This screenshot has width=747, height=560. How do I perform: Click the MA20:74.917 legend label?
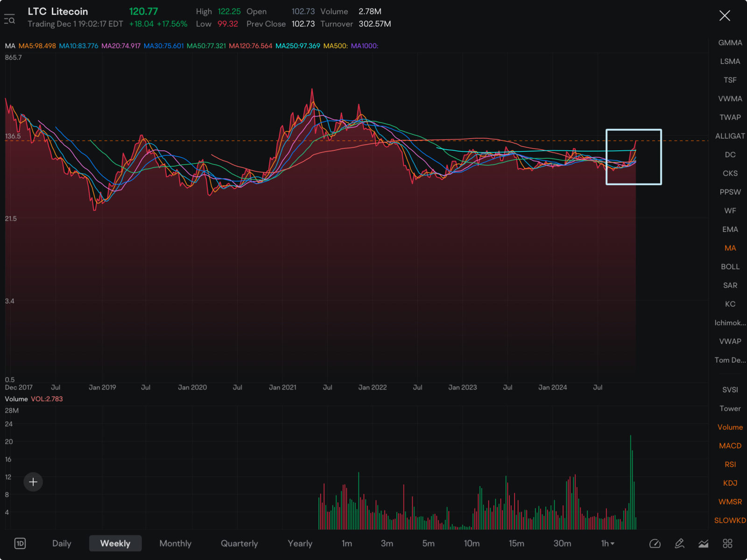(x=121, y=46)
